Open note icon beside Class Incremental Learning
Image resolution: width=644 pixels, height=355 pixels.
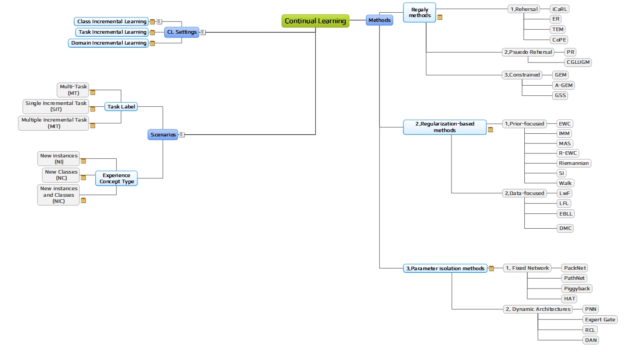coord(152,21)
